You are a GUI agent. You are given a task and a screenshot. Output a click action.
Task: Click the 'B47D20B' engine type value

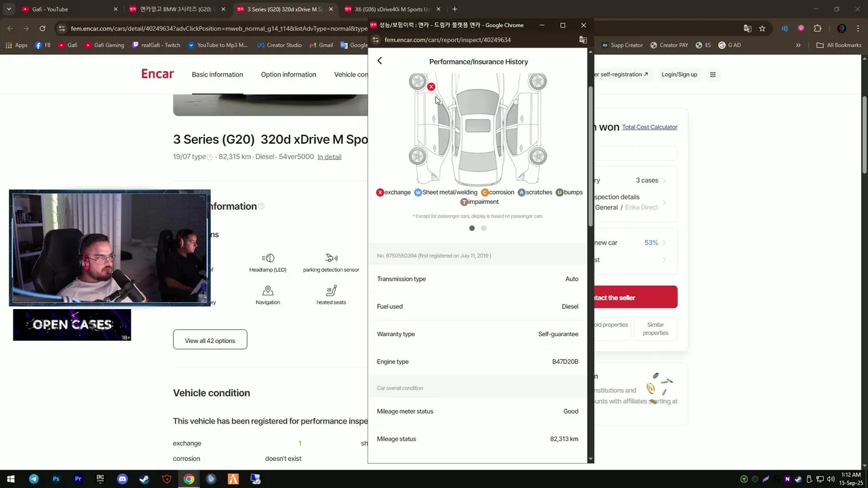pyautogui.click(x=565, y=362)
